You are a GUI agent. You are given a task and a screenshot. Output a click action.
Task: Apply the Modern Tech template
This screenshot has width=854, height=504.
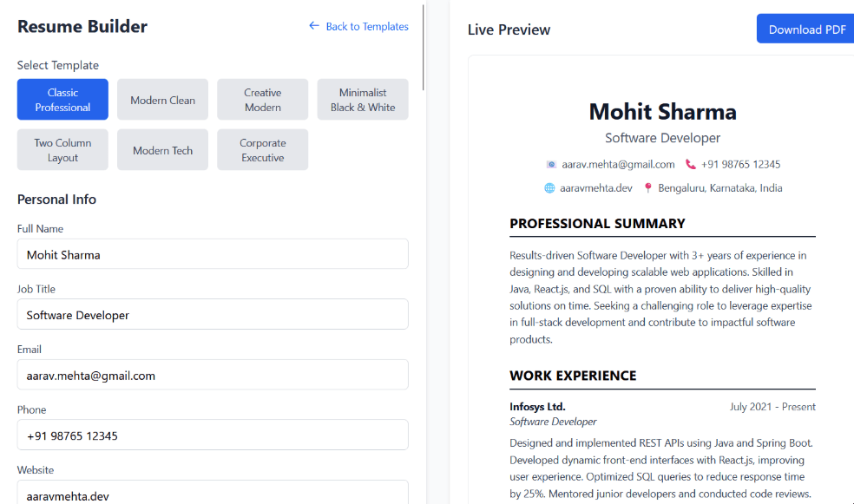point(162,150)
